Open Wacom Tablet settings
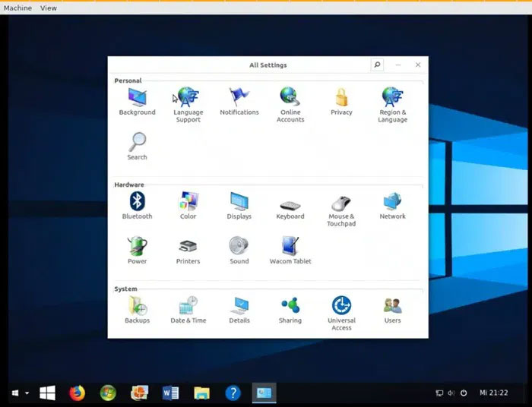 pos(290,251)
